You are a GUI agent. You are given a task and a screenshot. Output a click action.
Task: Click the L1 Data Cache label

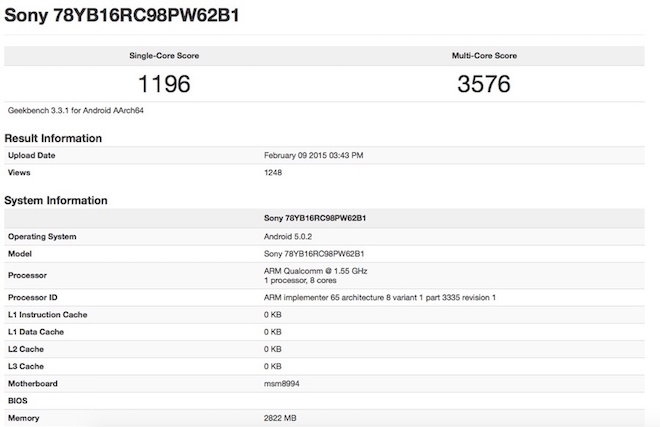tap(36, 332)
